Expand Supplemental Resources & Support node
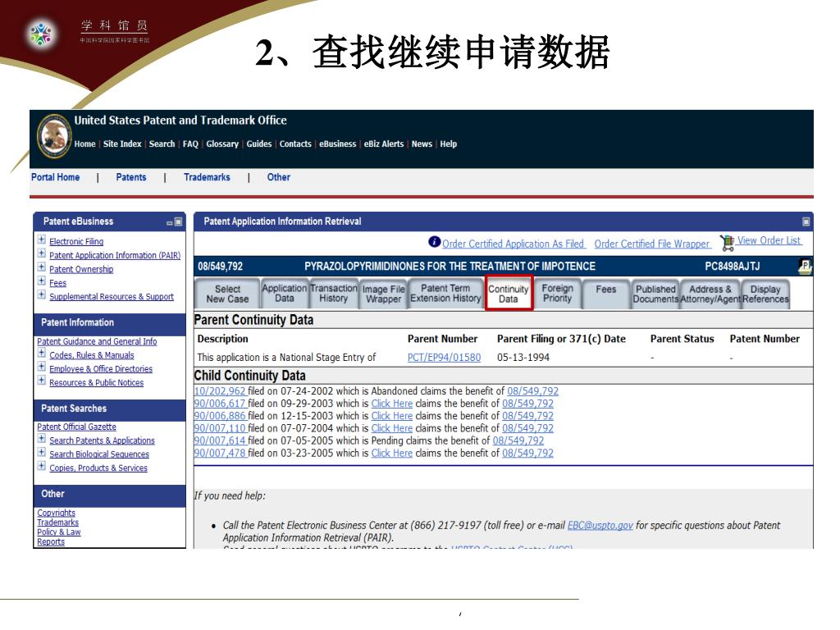Viewport: 840px width, 630px height. 41,294
